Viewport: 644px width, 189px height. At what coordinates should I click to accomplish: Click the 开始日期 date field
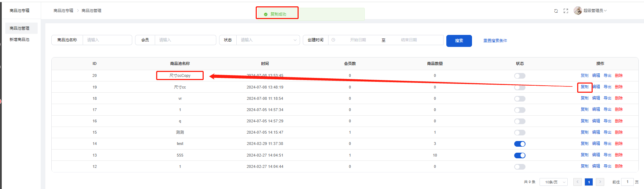(358, 40)
